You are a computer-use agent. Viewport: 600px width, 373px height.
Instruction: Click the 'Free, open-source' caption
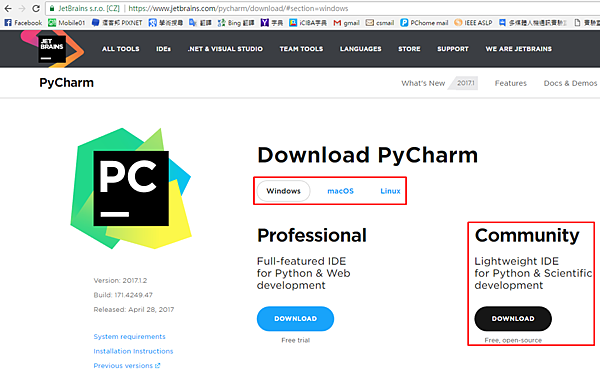coord(513,340)
